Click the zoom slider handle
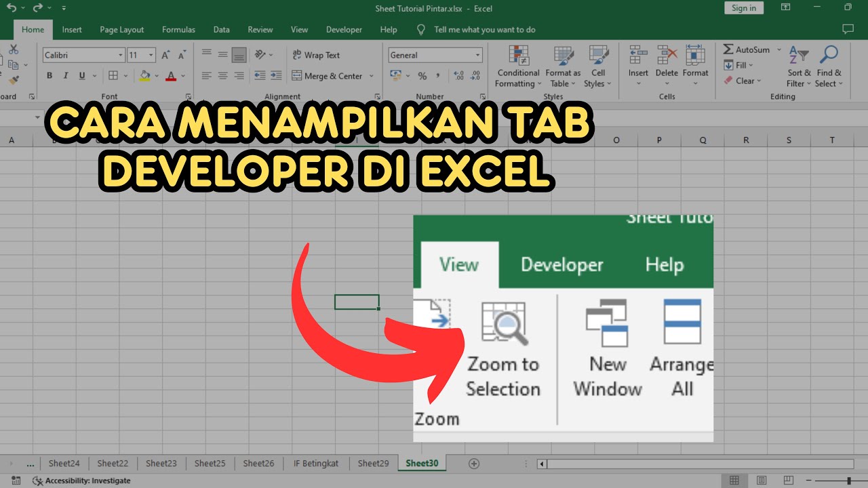 tap(850, 481)
